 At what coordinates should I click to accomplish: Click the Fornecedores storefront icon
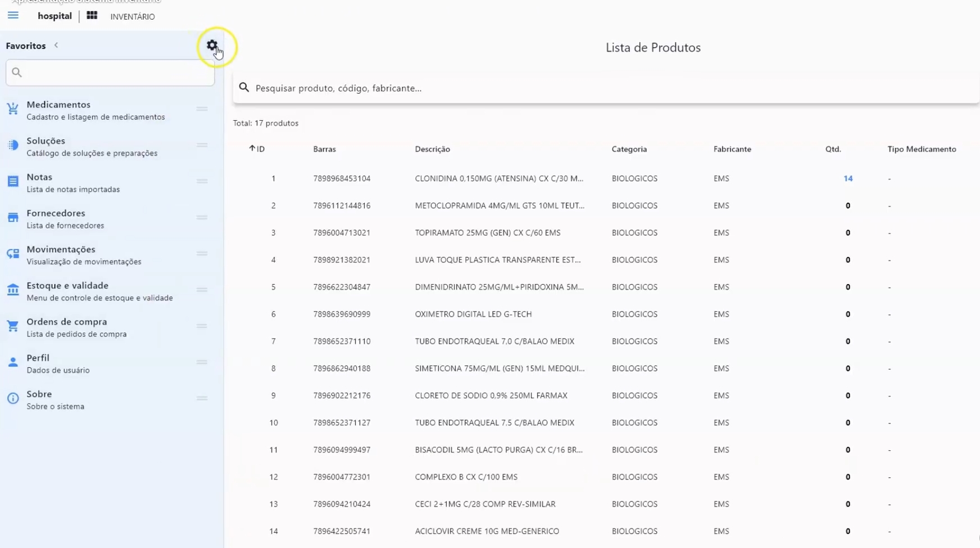pos(12,217)
